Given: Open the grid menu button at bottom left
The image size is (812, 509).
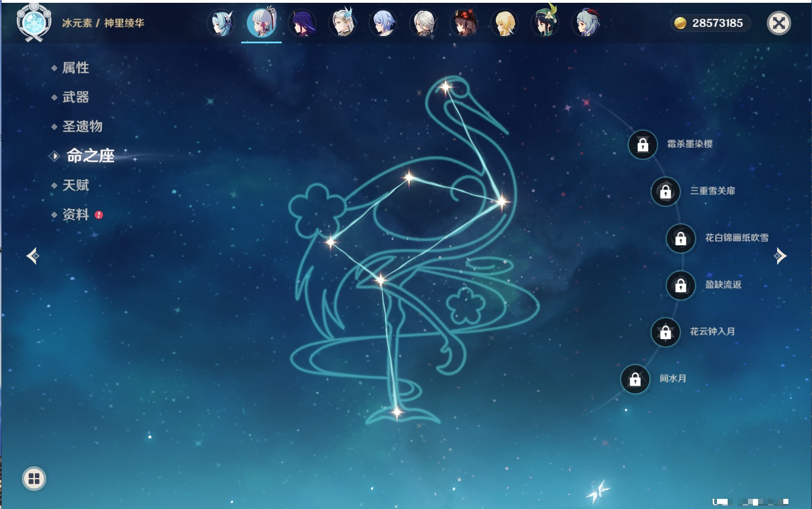Looking at the screenshot, I should pos(34,479).
